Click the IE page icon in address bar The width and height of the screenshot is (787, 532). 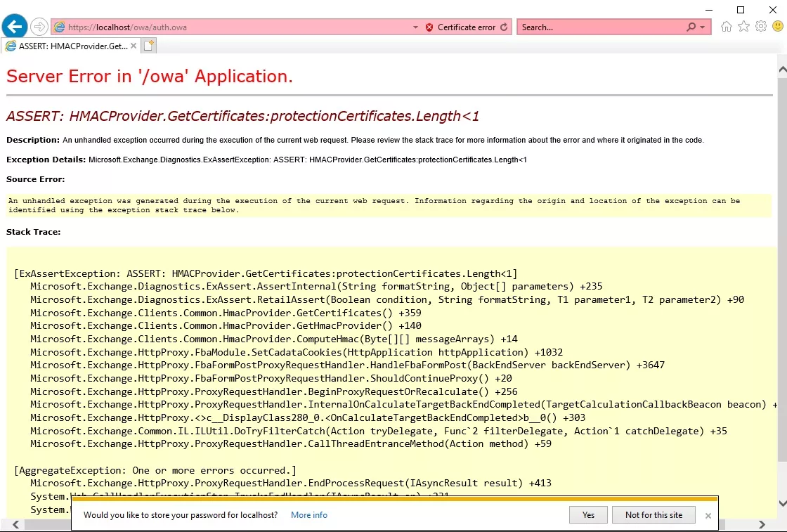(59, 27)
